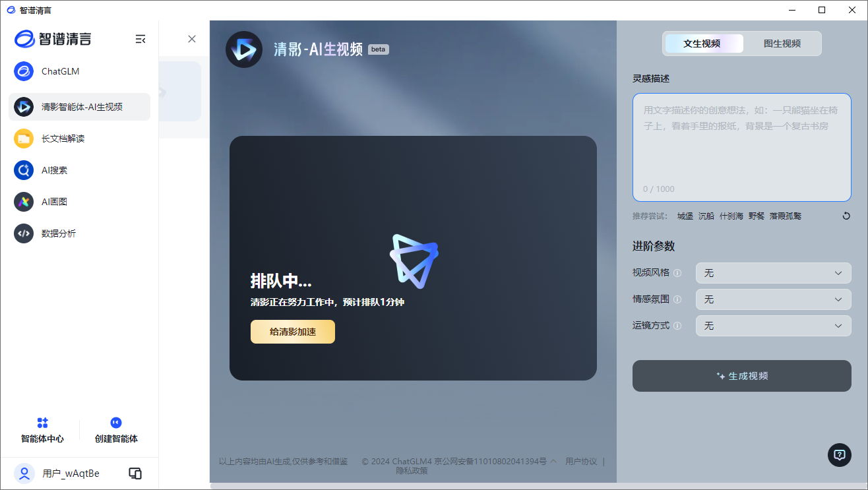Open 智能体中心 at the bottom sidebar
This screenshot has width=868, height=490.
coord(42,429)
